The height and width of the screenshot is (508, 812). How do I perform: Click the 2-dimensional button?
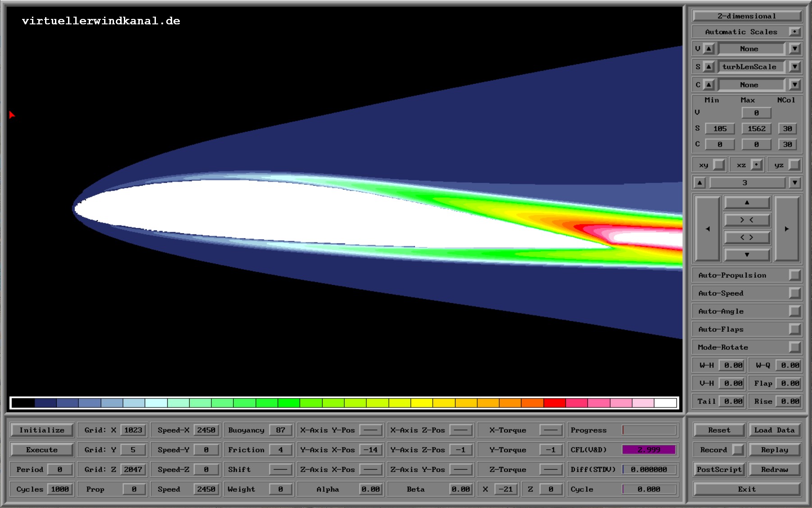(x=747, y=16)
